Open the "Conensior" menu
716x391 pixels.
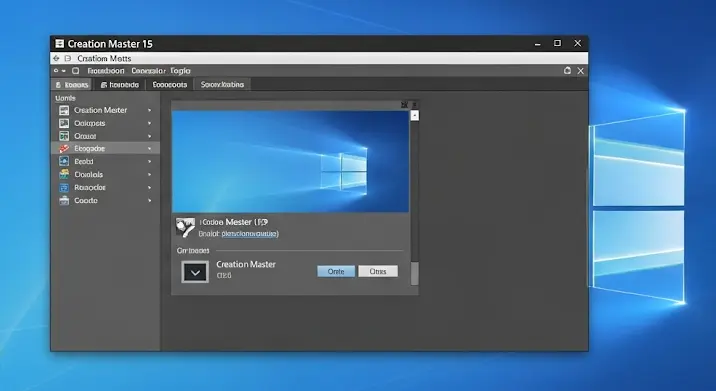pos(148,71)
